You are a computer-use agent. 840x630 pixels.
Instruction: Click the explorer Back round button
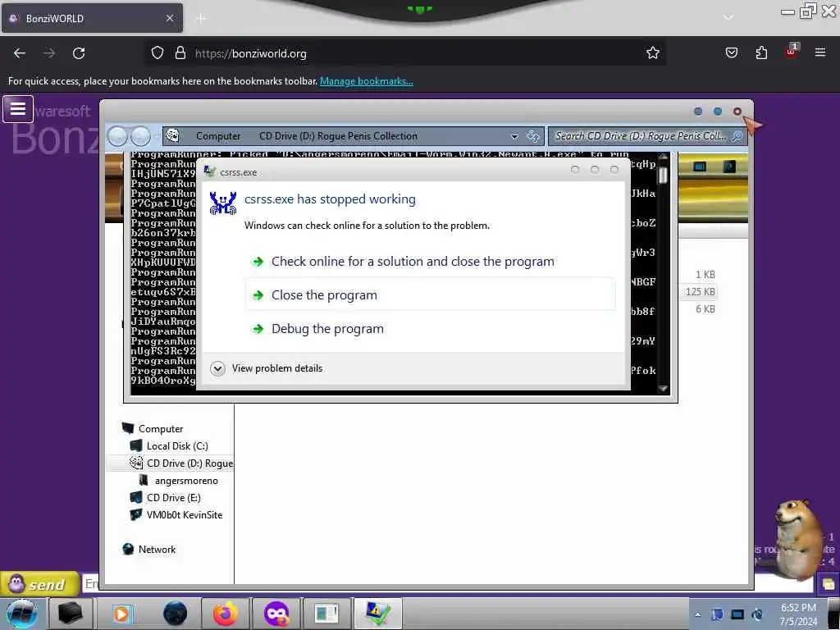[x=118, y=137]
